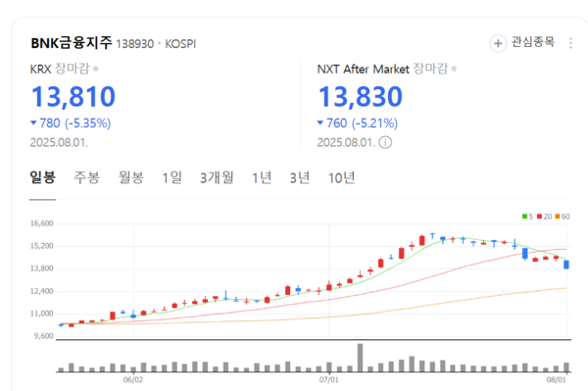Click the 08/01 date axis marker
The height and width of the screenshot is (391, 588).
tap(556, 380)
